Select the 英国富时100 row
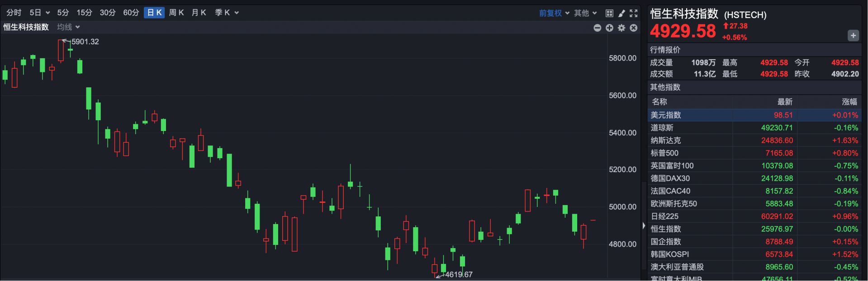Screen dimensions: 868x281 754,166
